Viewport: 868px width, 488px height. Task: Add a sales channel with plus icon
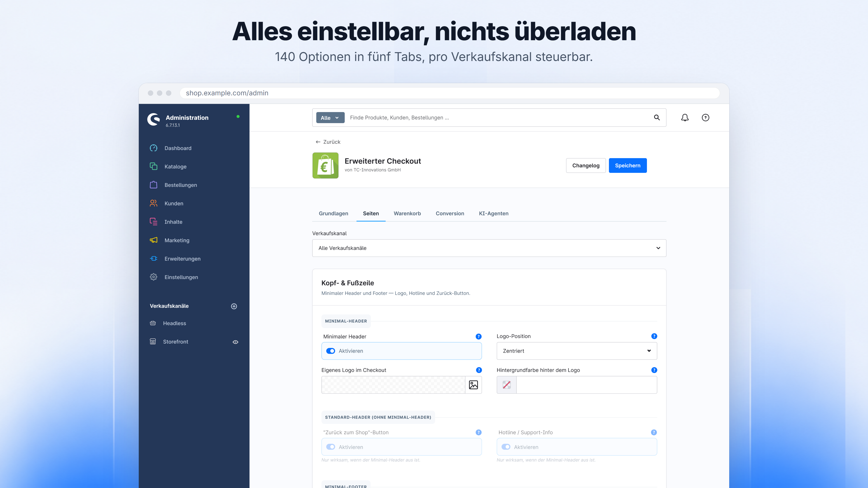tap(234, 306)
